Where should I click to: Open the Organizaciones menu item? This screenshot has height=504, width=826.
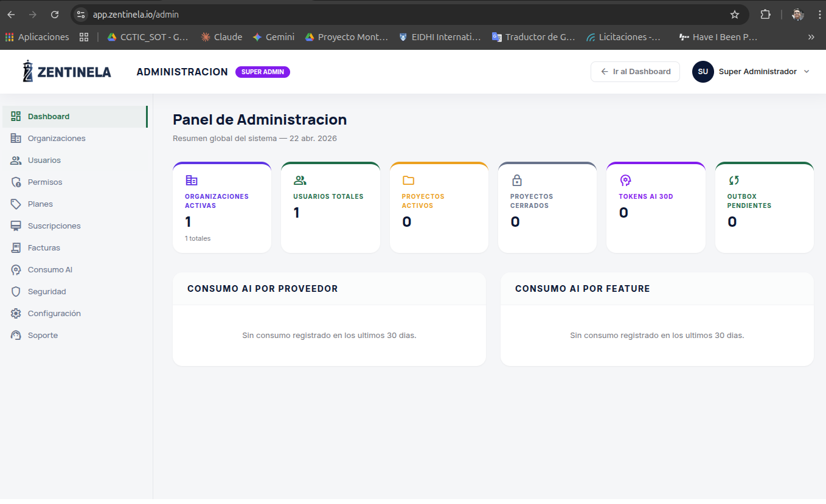(x=76, y=138)
